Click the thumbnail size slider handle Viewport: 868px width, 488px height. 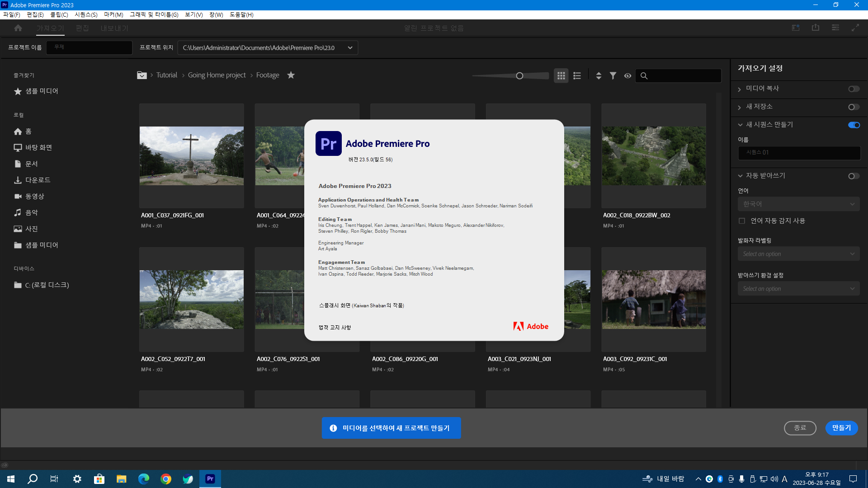(519, 76)
